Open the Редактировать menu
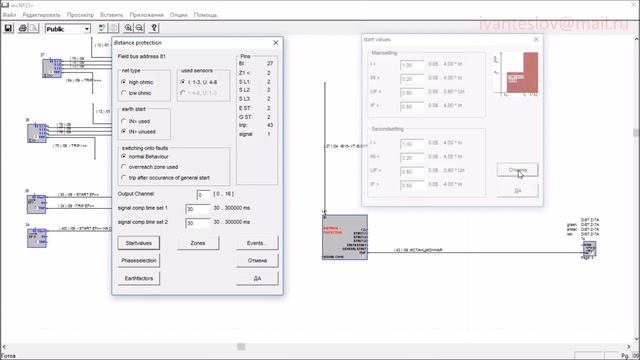This screenshot has width=640, height=360. point(41,15)
